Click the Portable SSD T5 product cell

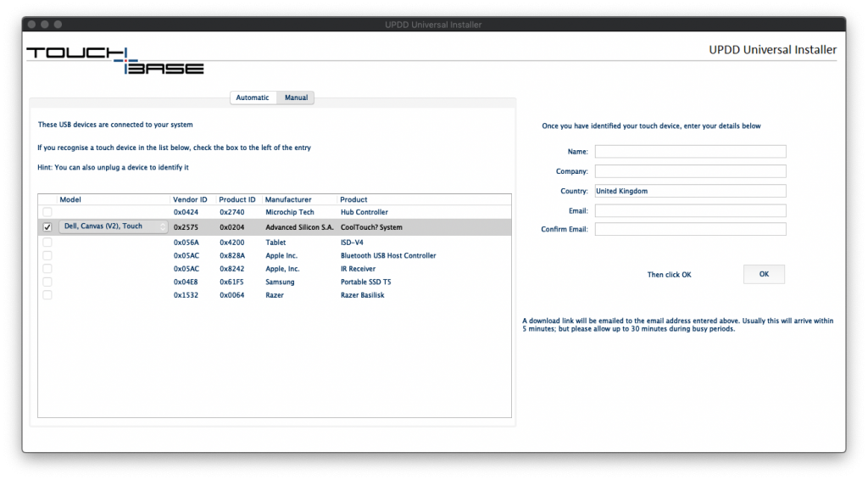coord(366,282)
